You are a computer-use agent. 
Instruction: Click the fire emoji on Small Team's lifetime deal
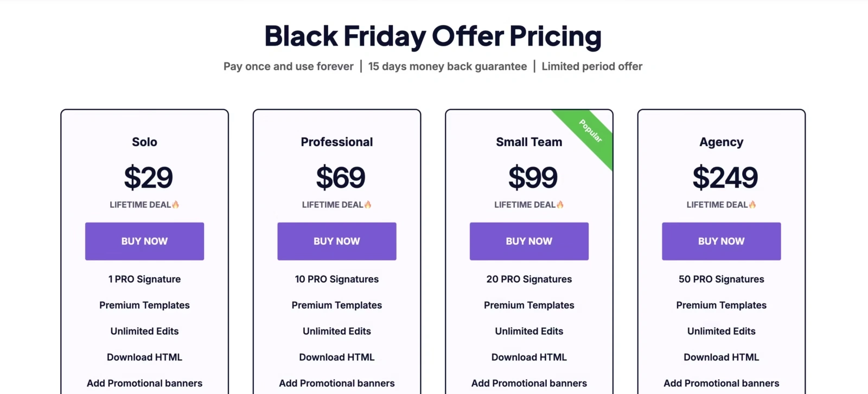[561, 205]
